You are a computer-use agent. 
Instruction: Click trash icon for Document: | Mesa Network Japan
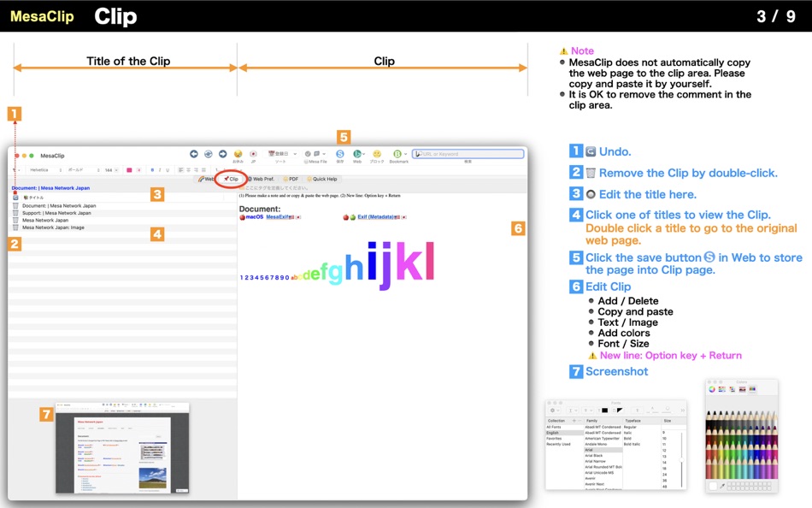[x=15, y=206]
